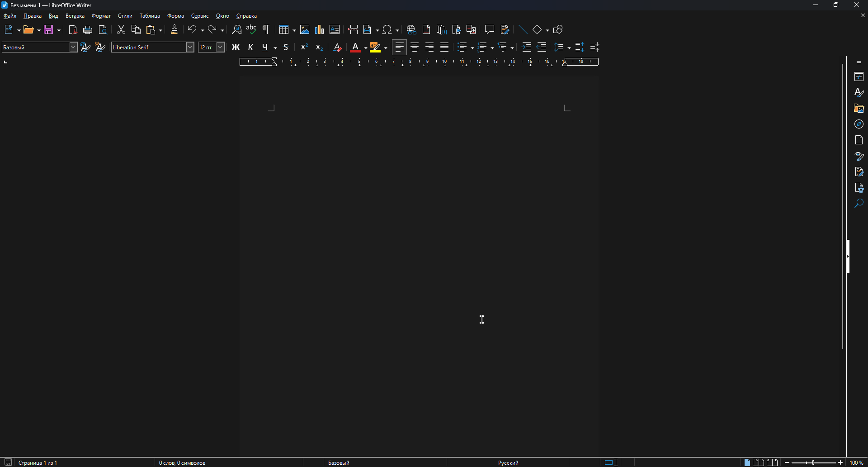Click the Paste clipboard icon
The height and width of the screenshot is (467, 868).
click(x=151, y=30)
